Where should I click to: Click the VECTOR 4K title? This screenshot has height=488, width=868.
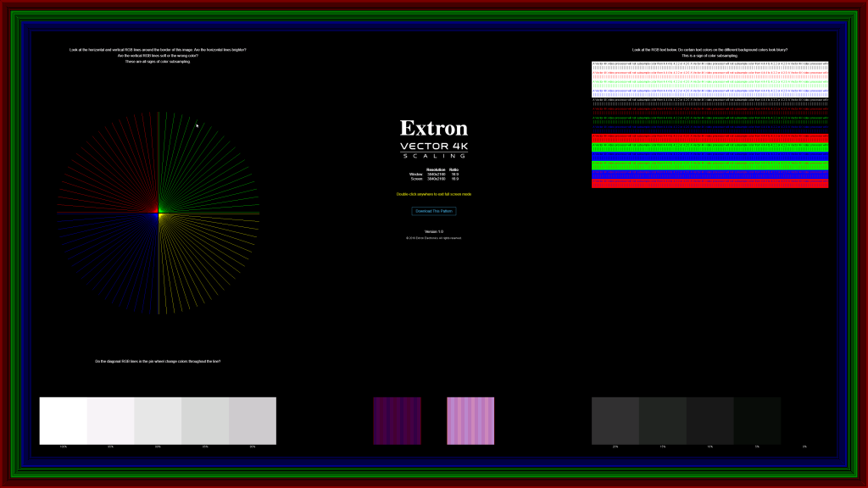(x=434, y=146)
